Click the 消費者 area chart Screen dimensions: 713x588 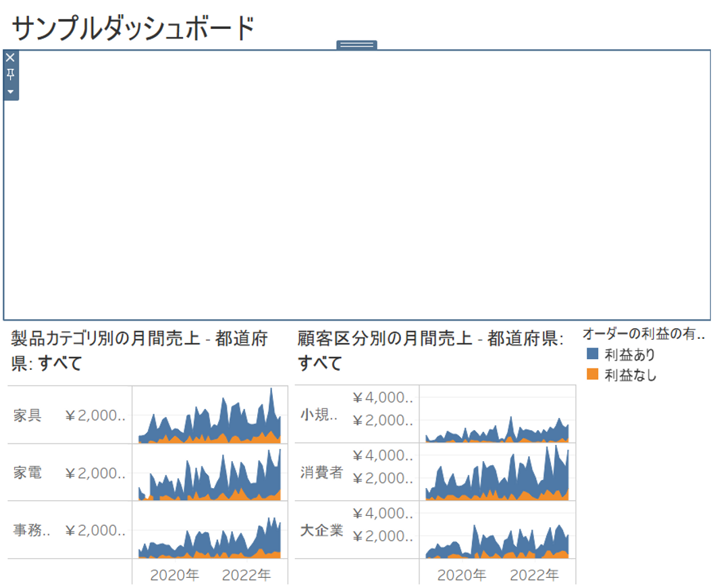click(497, 472)
